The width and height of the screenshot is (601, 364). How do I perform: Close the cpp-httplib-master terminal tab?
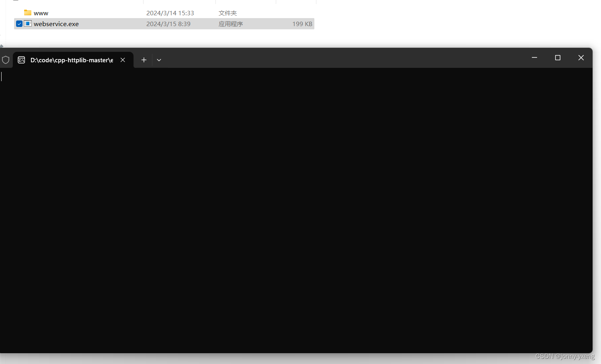click(x=123, y=59)
